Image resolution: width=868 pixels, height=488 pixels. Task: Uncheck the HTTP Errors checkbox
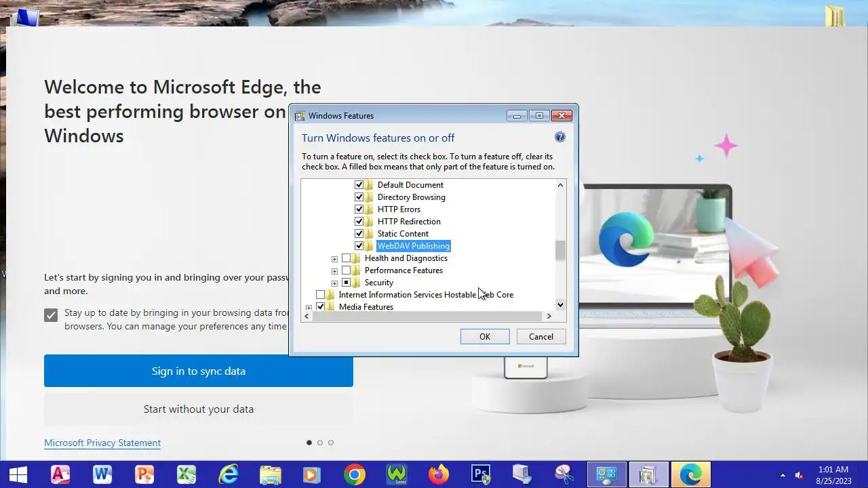[x=359, y=209]
